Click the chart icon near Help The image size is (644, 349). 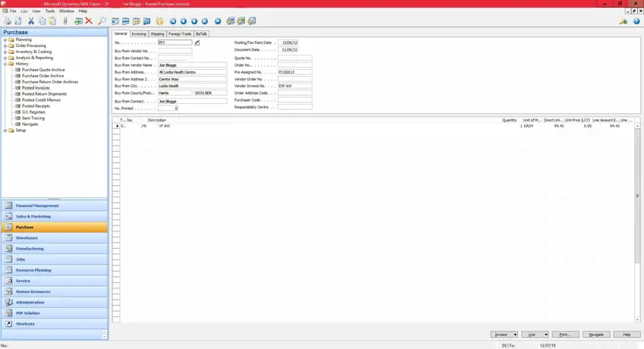[624, 21]
